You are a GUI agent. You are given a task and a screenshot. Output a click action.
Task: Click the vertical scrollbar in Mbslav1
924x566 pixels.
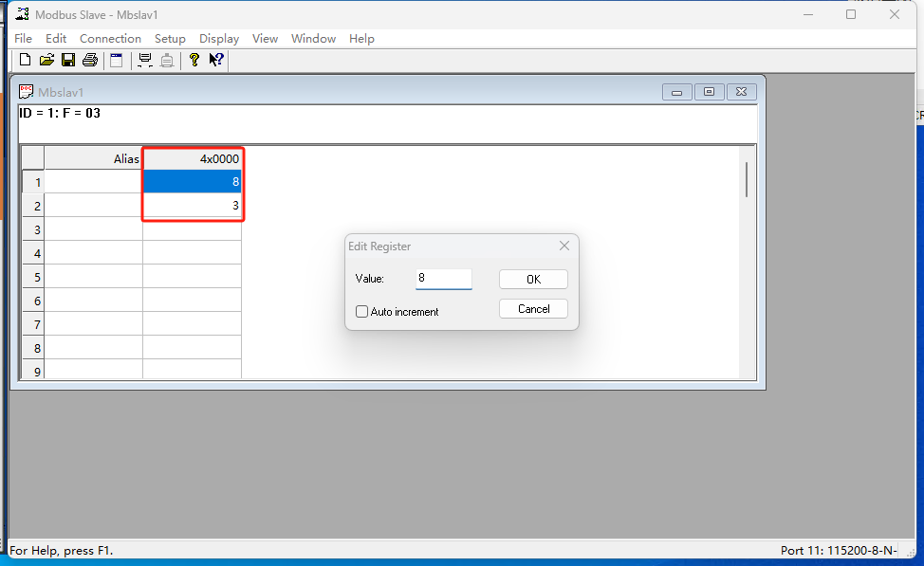tap(747, 180)
